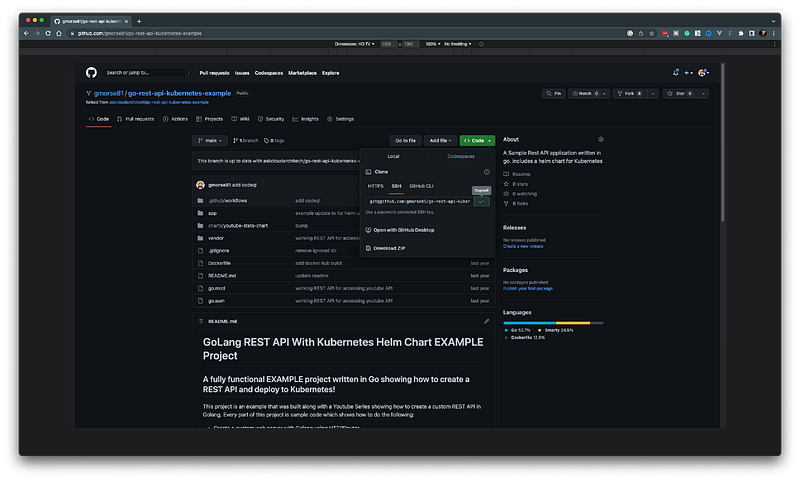The height and width of the screenshot is (481, 800).
Task: Open clone help question-mark icon
Action: coord(487,172)
